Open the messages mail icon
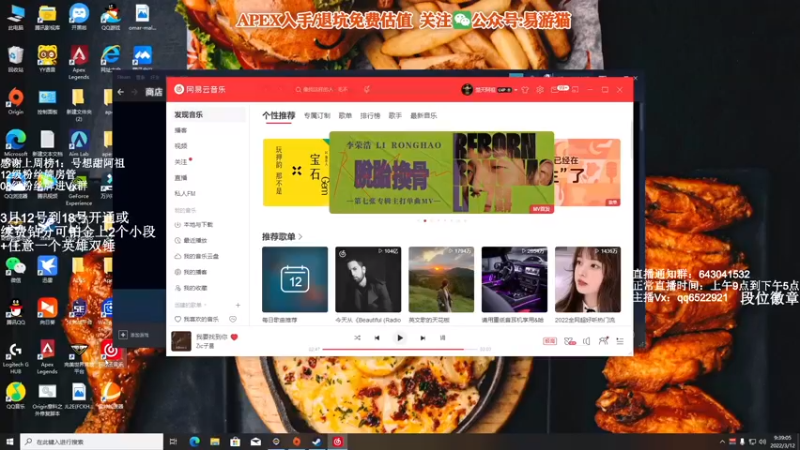The height and width of the screenshot is (450, 800). (555, 90)
